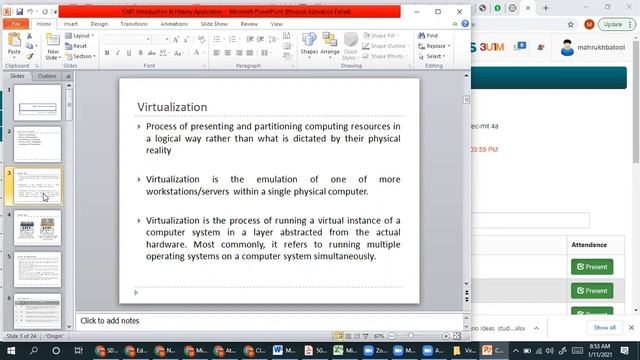Viewport: 640px width, 360px height.
Task: Increase font size with Grow Font
Action: 176,40
